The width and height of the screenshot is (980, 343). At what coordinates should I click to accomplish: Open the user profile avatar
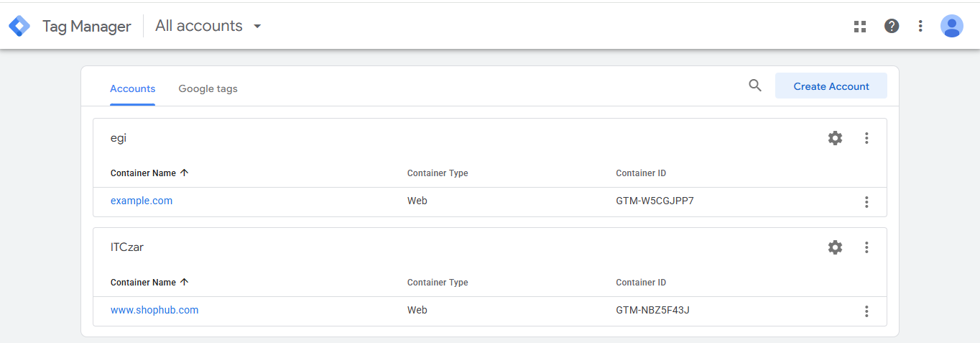click(952, 26)
